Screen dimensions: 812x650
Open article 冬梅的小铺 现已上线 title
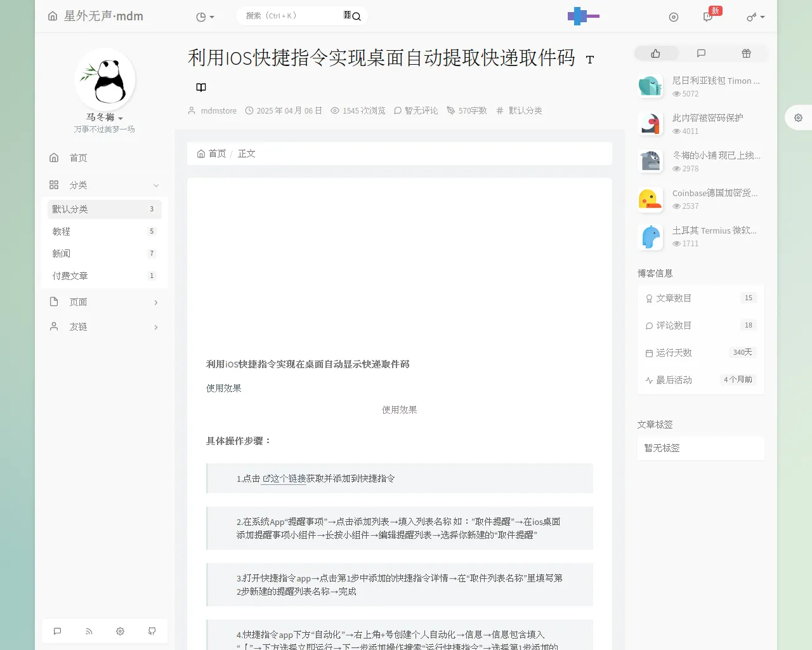[716, 156]
